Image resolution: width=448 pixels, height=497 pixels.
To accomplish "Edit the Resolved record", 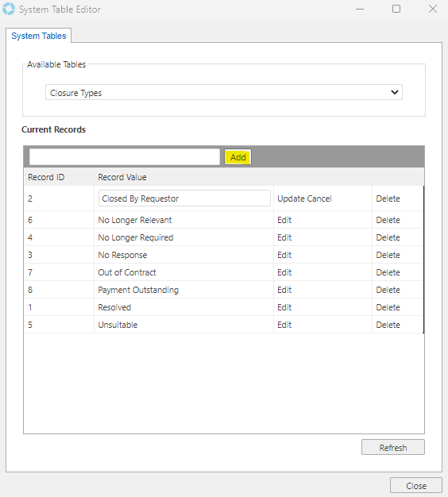I will (x=284, y=307).
